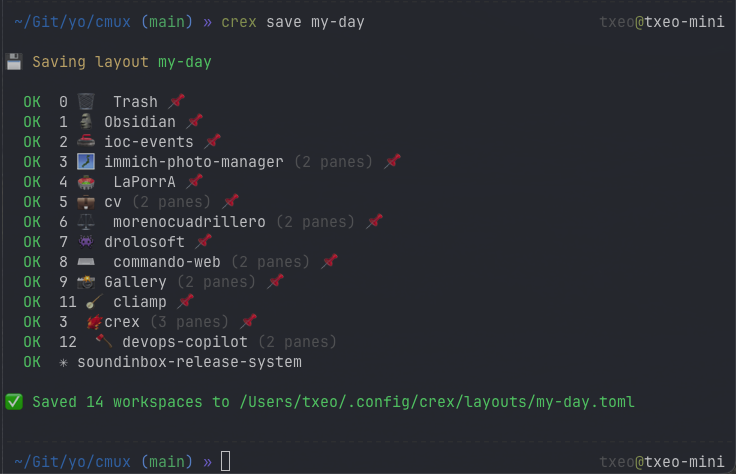Viewport: 736px width, 474px height.
Task: Click the pushpin next to LaPorrA
Action: click(195, 181)
